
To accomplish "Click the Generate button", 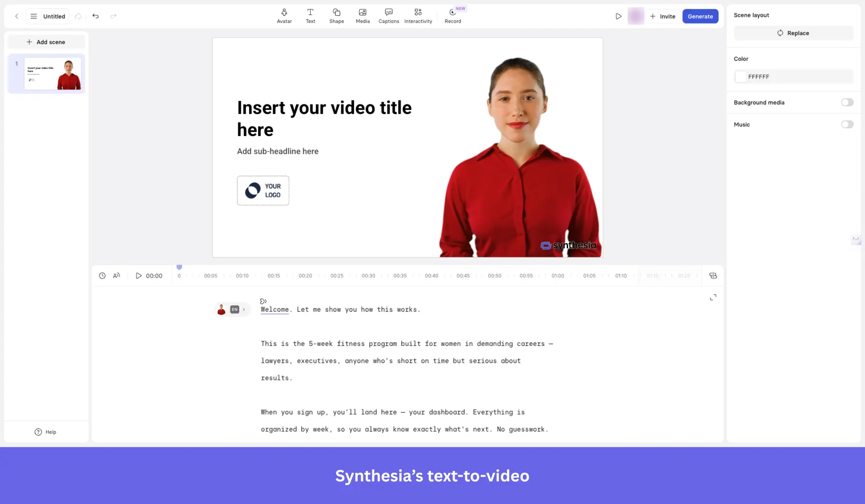I will click(700, 16).
